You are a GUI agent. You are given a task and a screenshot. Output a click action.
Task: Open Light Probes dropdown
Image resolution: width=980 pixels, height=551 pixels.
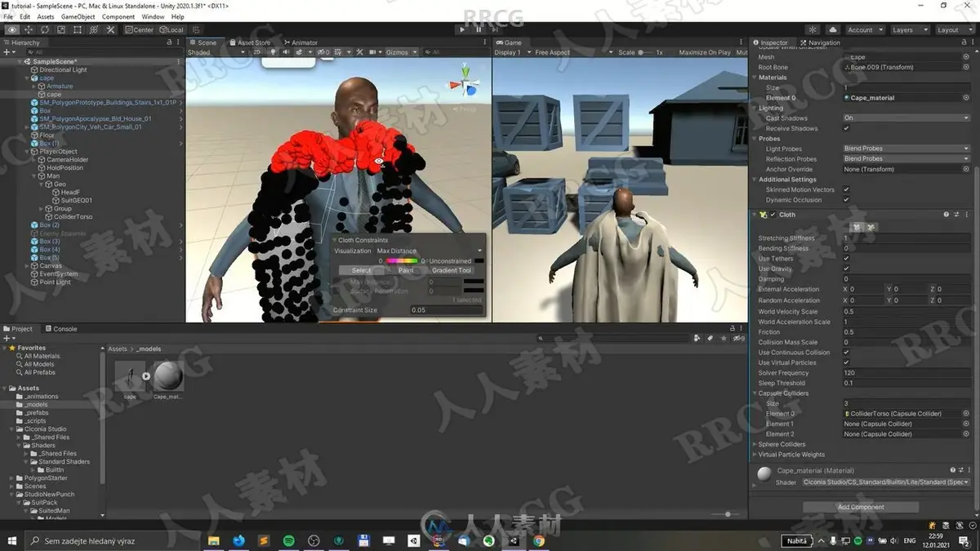906,149
